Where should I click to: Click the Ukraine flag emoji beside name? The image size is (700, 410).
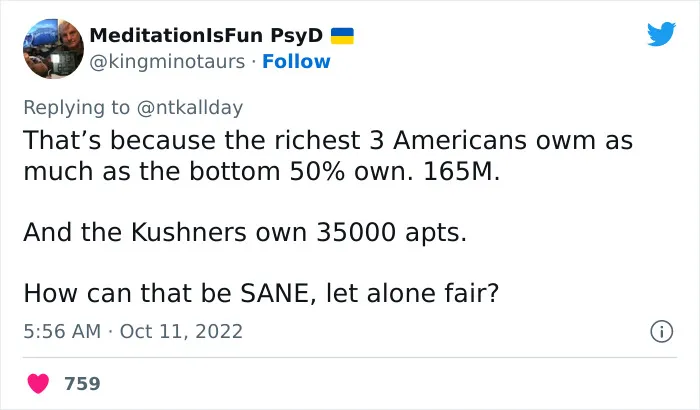point(342,36)
